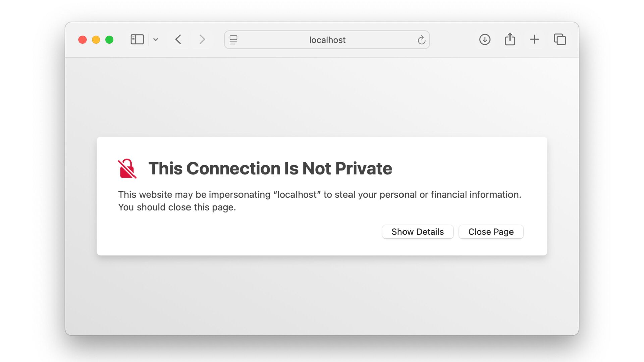The height and width of the screenshot is (362, 644).
Task: Open the Share sheet icon
Action: point(510,39)
